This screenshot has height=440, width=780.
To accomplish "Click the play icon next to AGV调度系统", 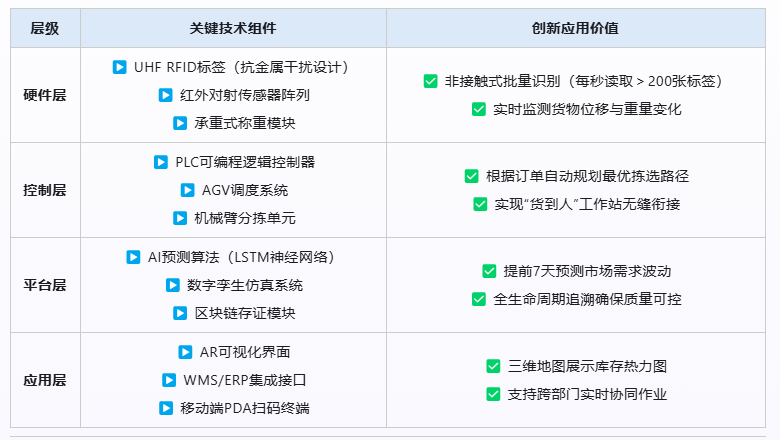I will 187,190.
